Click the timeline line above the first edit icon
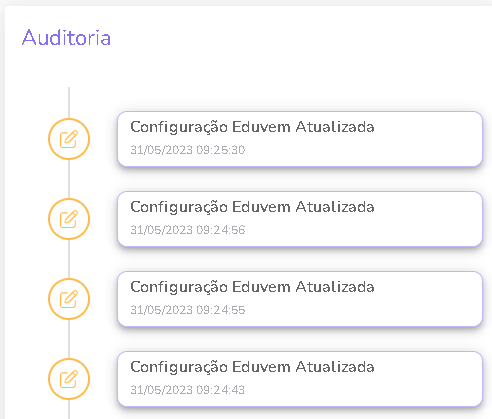Image resolution: width=492 pixels, height=419 pixels. point(69,103)
